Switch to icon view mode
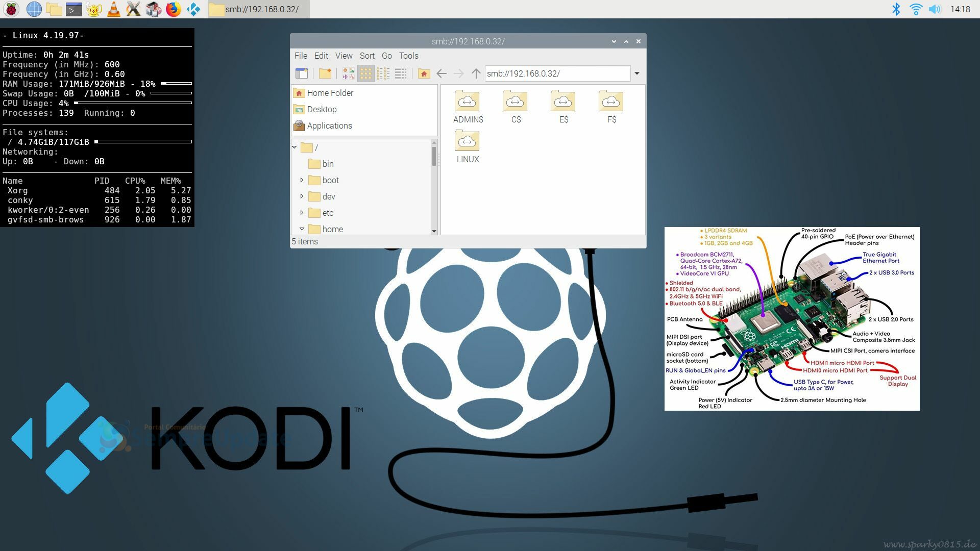This screenshot has height=551, width=980. tap(365, 73)
